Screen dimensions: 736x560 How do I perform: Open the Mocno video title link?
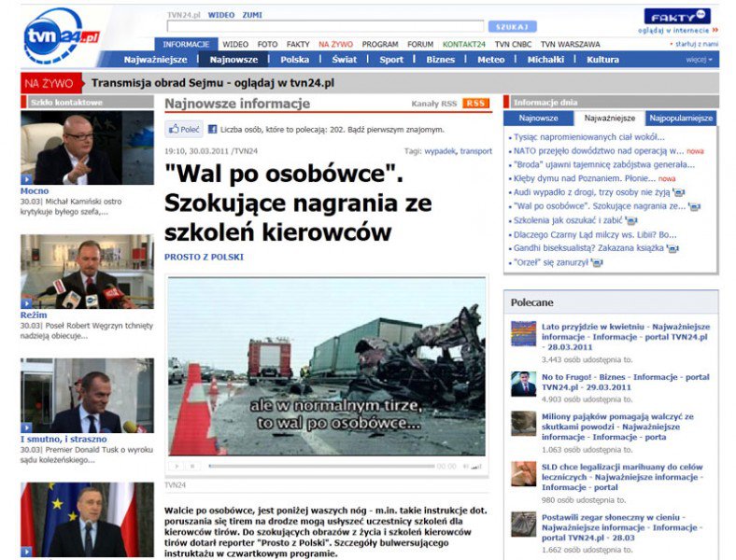(35, 191)
